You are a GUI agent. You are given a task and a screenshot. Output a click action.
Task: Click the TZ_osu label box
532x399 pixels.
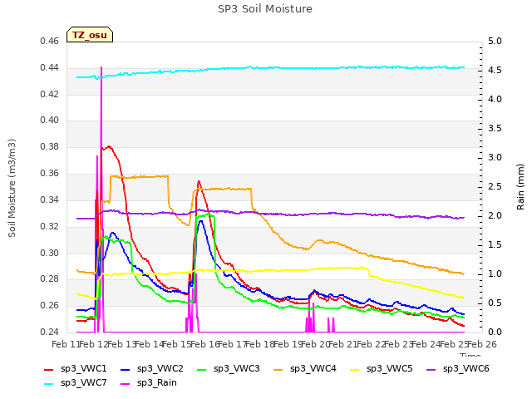pyautogui.click(x=90, y=35)
